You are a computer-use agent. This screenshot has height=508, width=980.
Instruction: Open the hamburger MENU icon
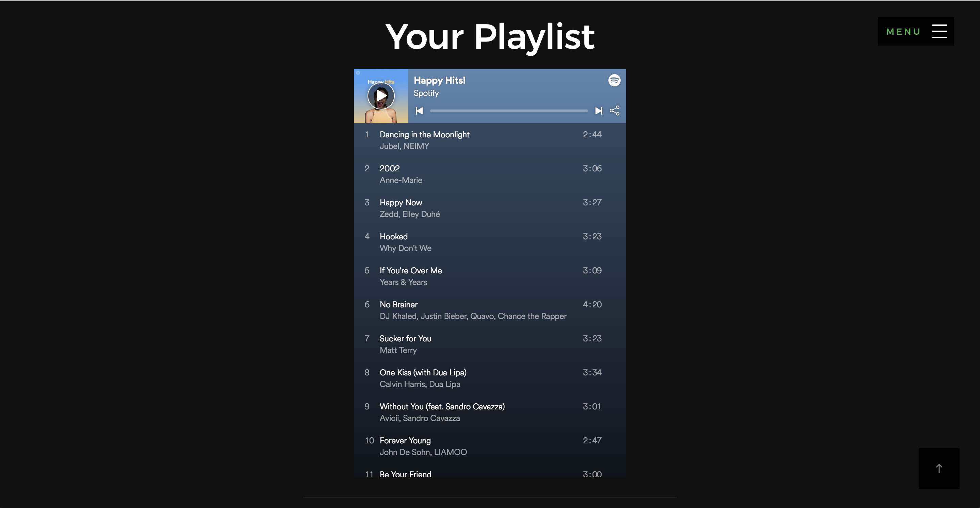[x=939, y=31]
